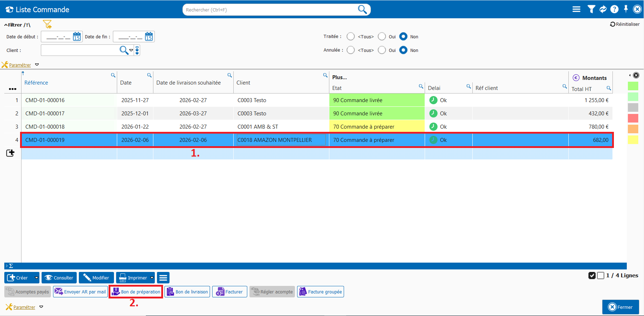Click the add new row icon
644x316 pixels.
tap(10, 153)
